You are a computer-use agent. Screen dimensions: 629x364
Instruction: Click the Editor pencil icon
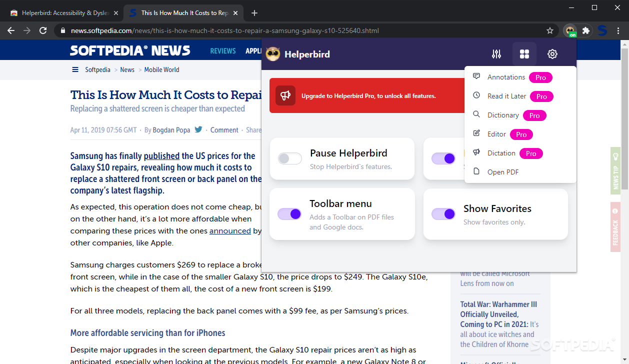tap(476, 133)
